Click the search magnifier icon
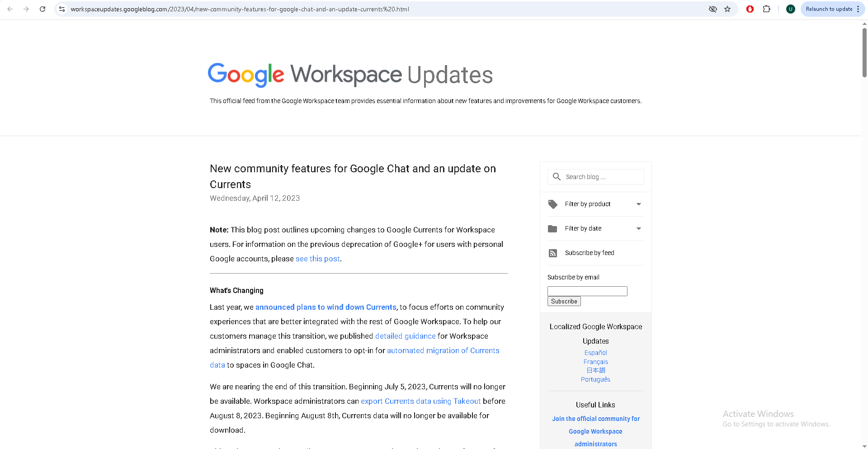Image resolution: width=868 pixels, height=449 pixels. (557, 177)
